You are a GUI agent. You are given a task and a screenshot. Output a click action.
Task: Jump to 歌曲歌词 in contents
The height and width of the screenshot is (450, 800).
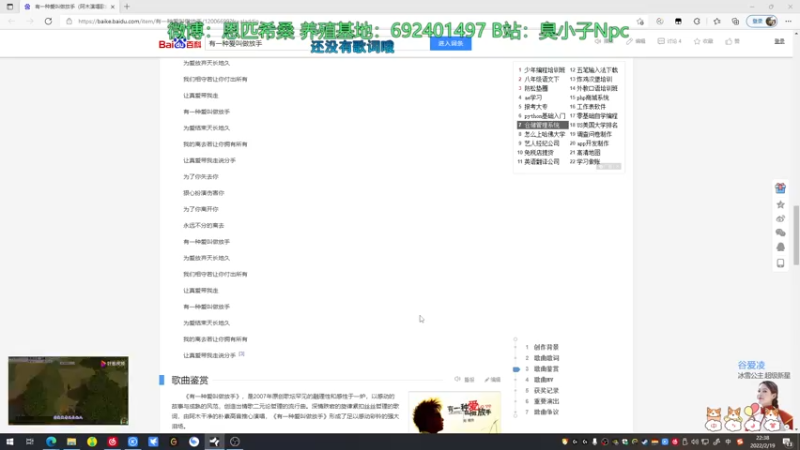[546, 358]
